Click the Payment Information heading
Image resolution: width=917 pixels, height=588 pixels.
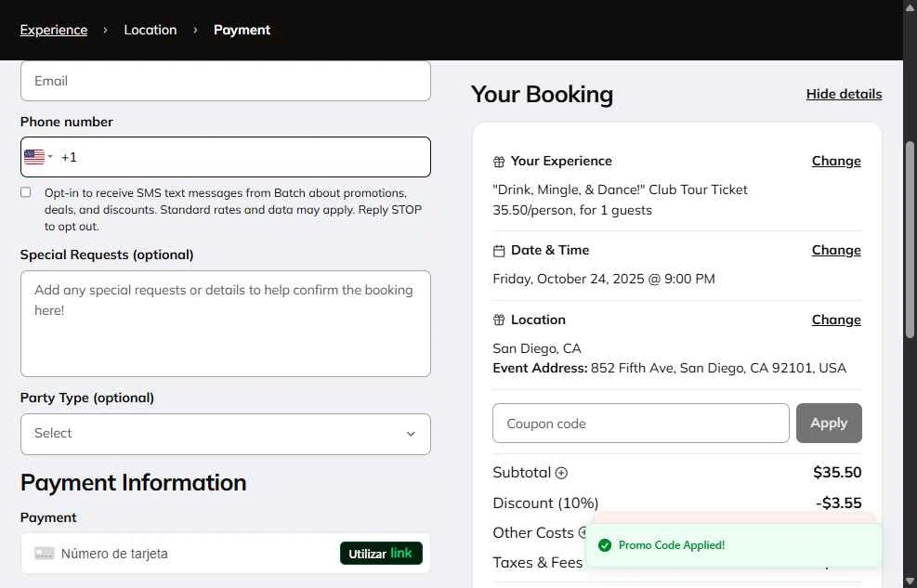coord(134,483)
